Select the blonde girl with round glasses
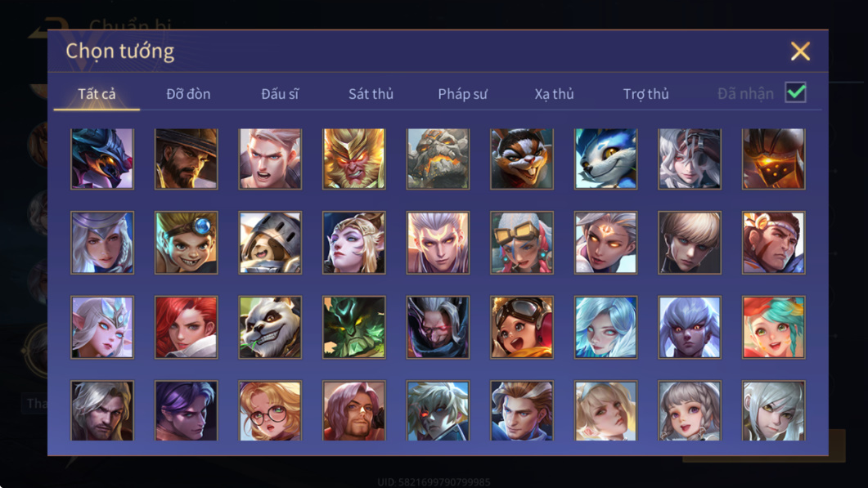The height and width of the screenshot is (488, 868). click(270, 410)
